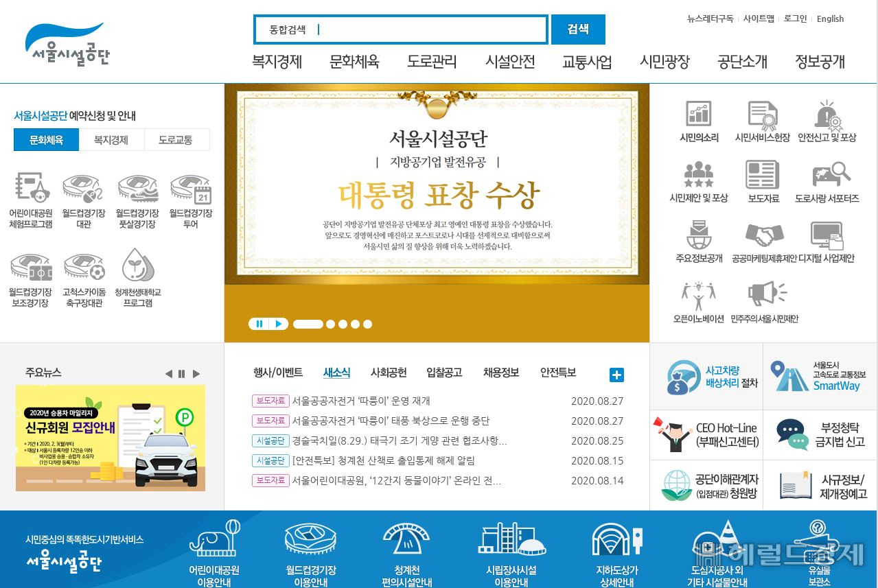Open 오픈이노베이션 icon
The width and height of the screenshot is (878, 588).
click(x=699, y=295)
